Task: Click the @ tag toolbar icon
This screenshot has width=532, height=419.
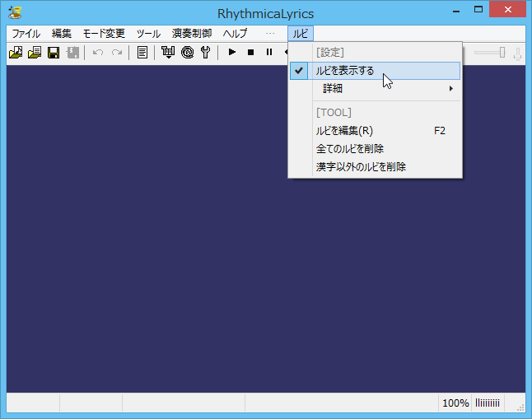Action: pos(187,52)
